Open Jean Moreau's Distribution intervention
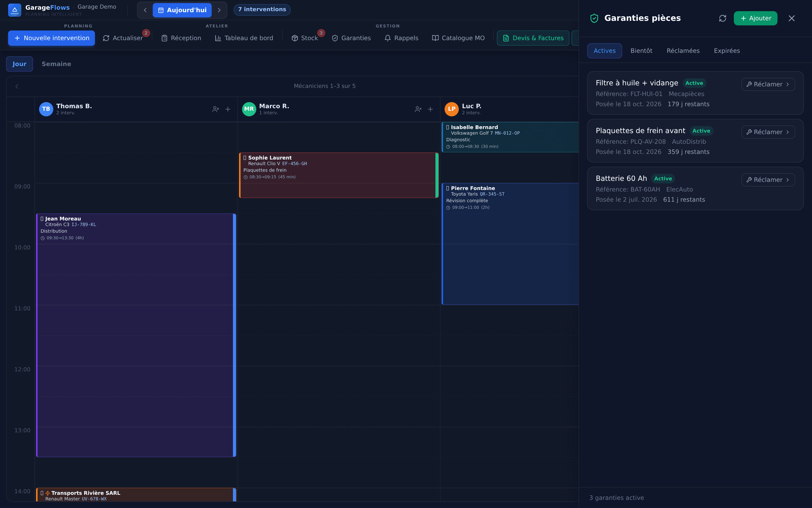 (x=136, y=335)
